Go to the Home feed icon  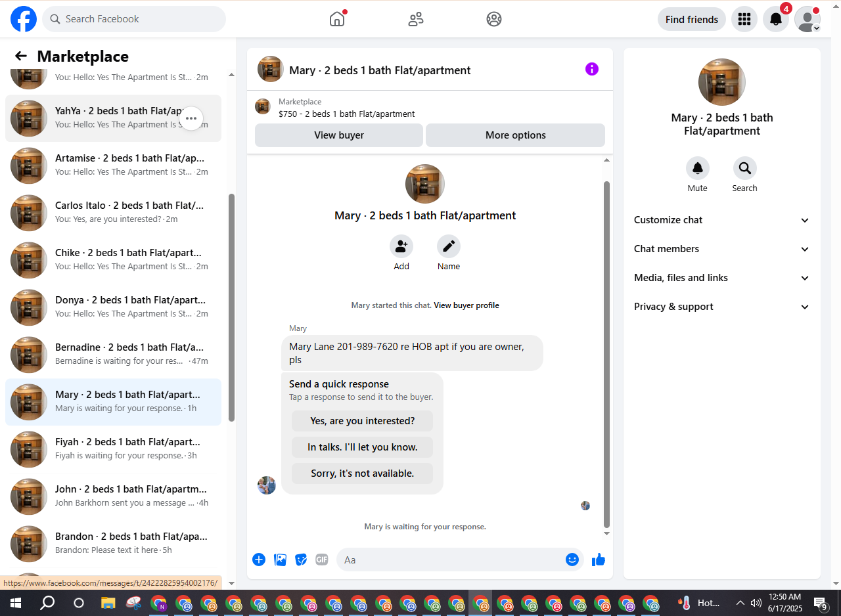337,19
